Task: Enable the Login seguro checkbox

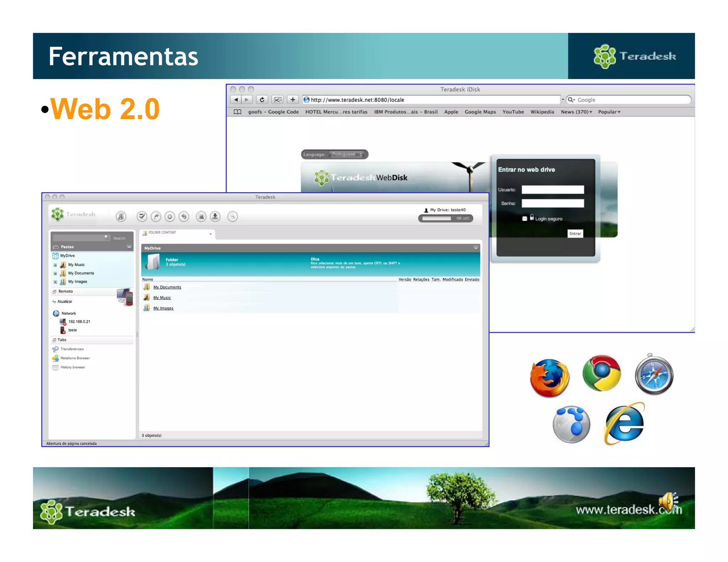Action: tap(525, 219)
